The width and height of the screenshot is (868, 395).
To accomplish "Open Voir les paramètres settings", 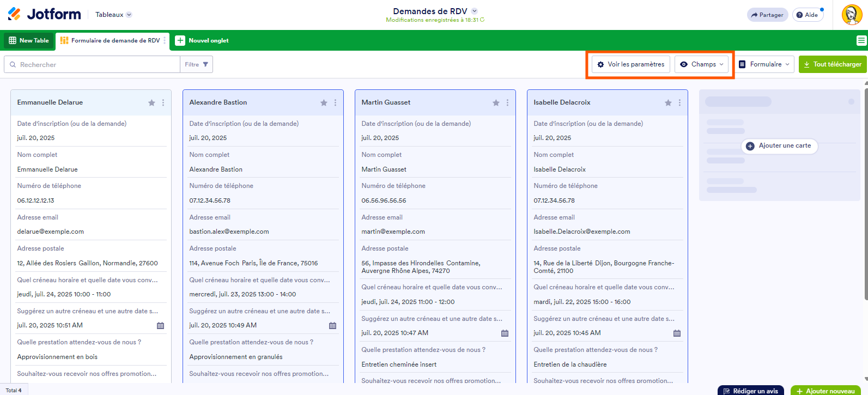I will [631, 64].
